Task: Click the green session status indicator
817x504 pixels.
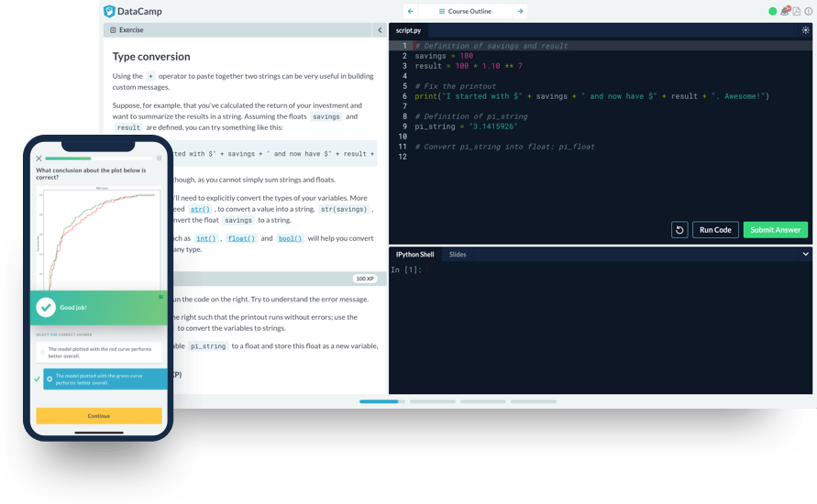Action: [x=773, y=11]
